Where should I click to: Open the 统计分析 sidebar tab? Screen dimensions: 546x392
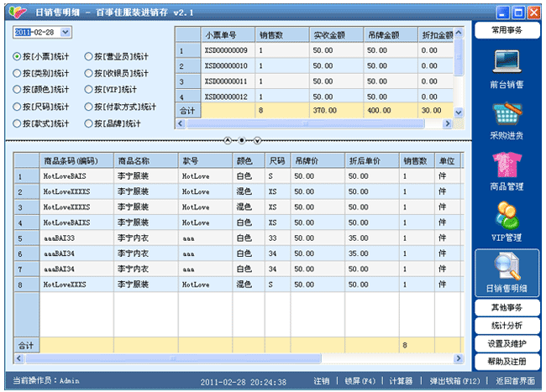[x=507, y=326]
